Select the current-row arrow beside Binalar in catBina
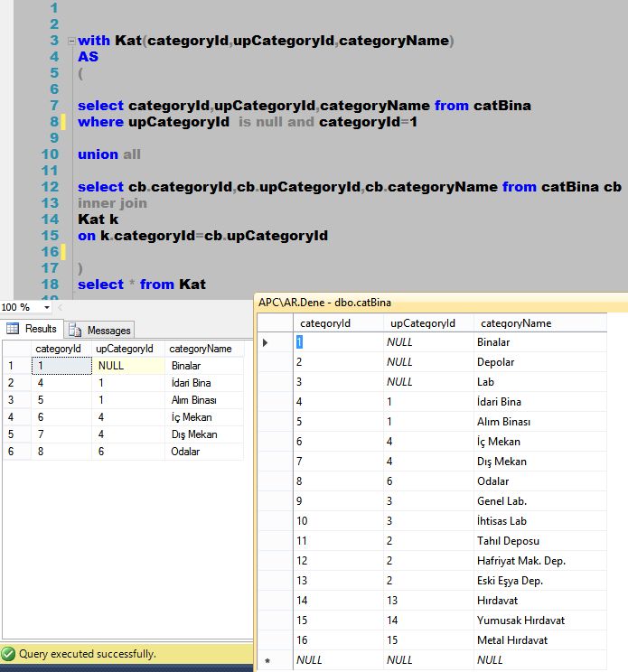This screenshot has width=628, height=672. (265, 342)
